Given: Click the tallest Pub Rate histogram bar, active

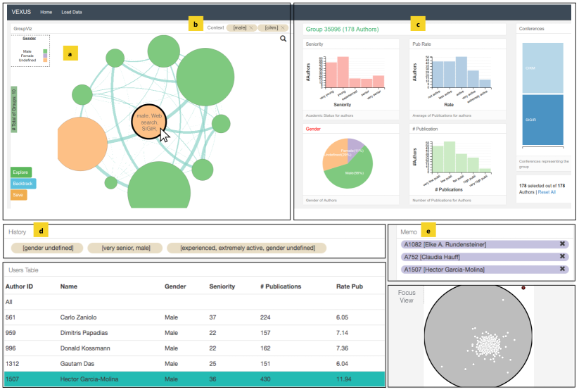Looking at the screenshot, I should point(462,72).
